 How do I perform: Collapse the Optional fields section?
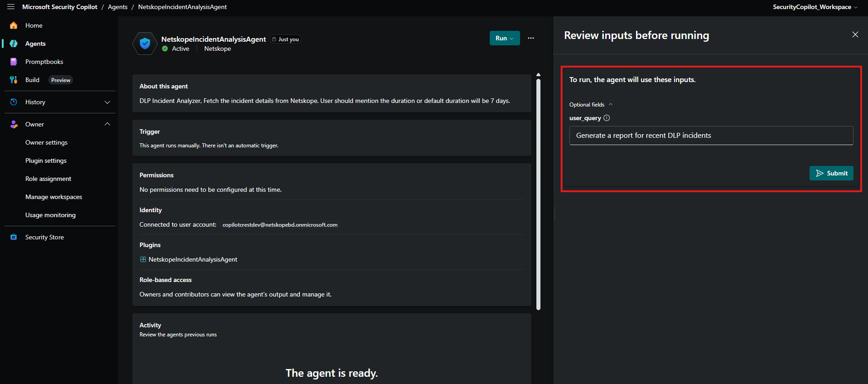(x=591, y=104)
